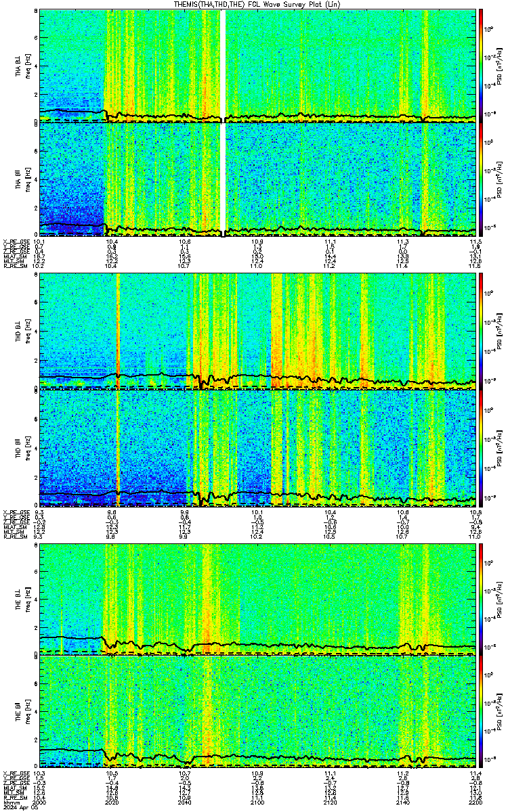Click the THE B-perpendicular PSD color bar
Image resolution: width=508 pixels, height=812 pixels.
(481, 599)
